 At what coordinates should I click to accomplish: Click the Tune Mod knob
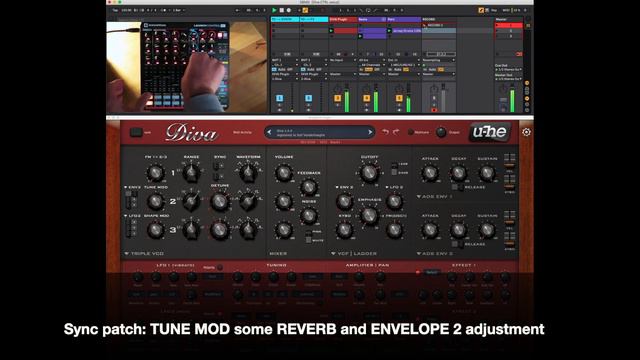click(x=156, y=201)
